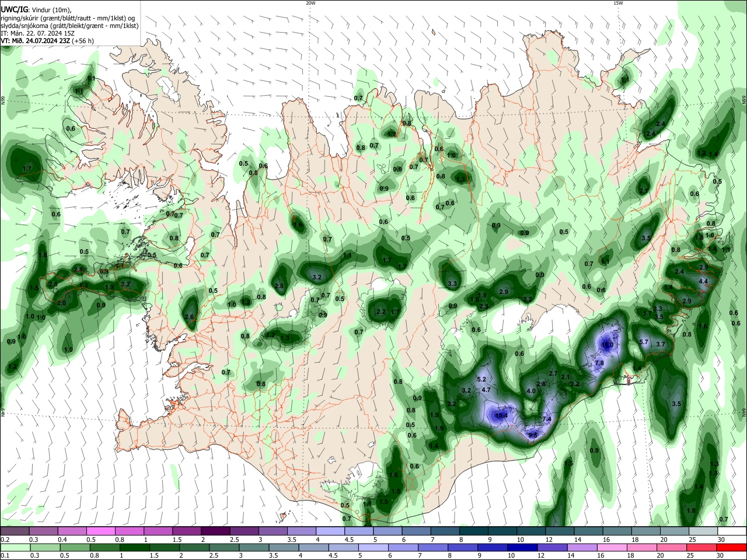
Task: Pick the darkest green 1 rain swatch
Action: coord(134,547)
